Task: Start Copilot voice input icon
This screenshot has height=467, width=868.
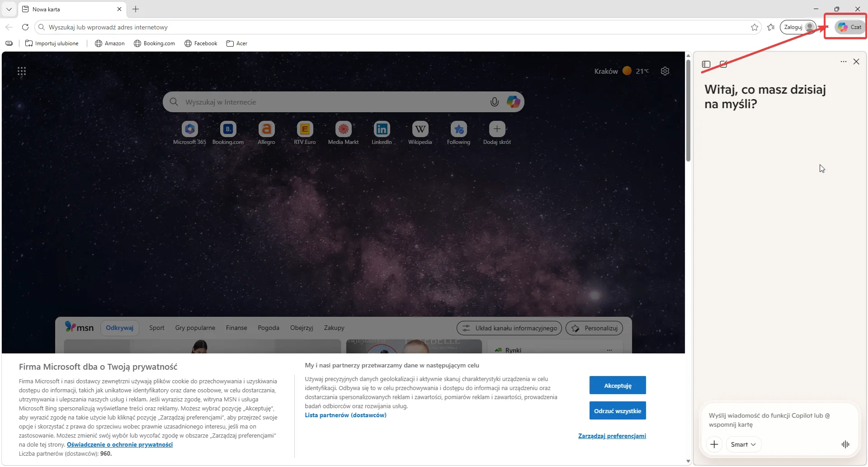Action: click(845, 445)
